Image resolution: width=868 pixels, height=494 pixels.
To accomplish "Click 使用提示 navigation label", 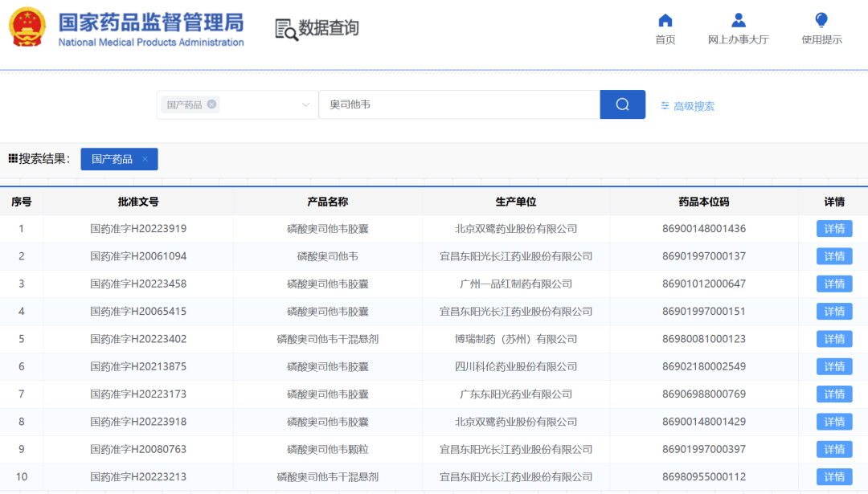I will pos(822,40).
